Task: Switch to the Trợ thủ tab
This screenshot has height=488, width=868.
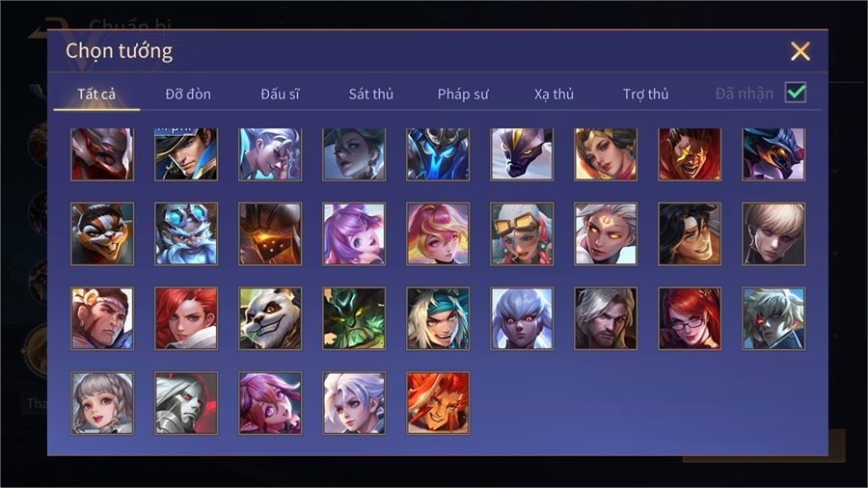Action: click(x=645, y=95)
